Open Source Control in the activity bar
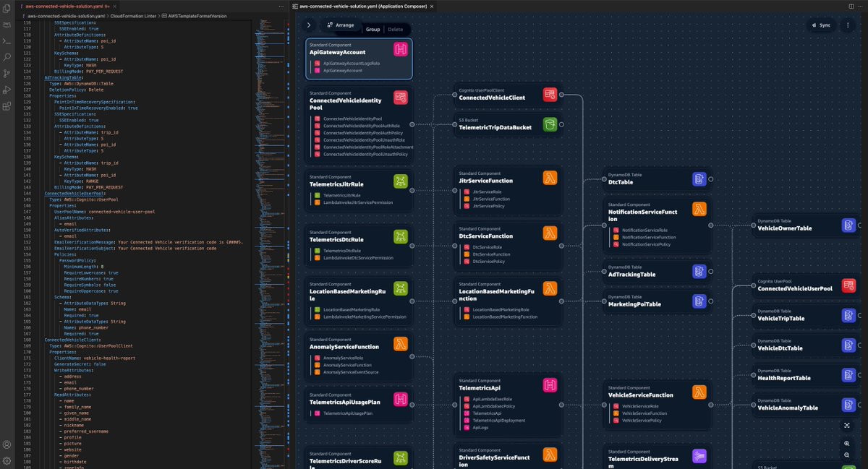Viewport: 868px width, 469px height. point(7,73)
